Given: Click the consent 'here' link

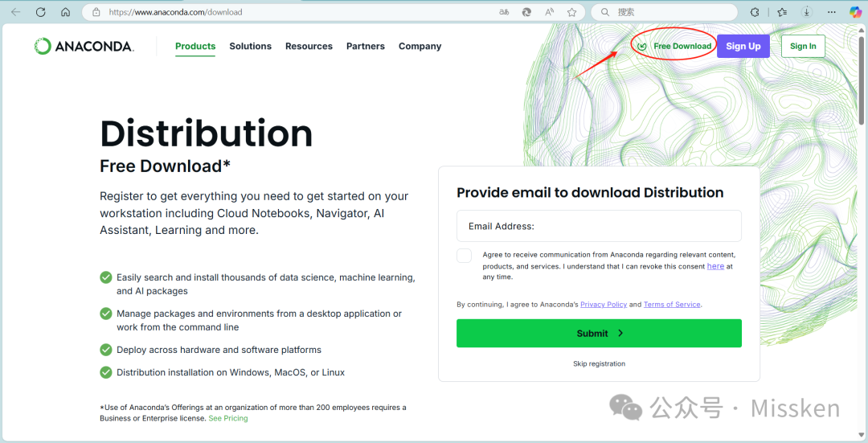Looking at the screenshot, I should (715, 266).
